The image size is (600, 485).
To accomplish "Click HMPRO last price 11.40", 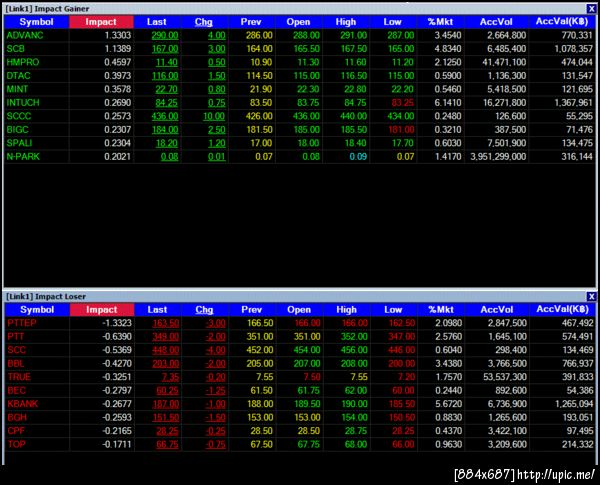I will click(x=167, y=62).
